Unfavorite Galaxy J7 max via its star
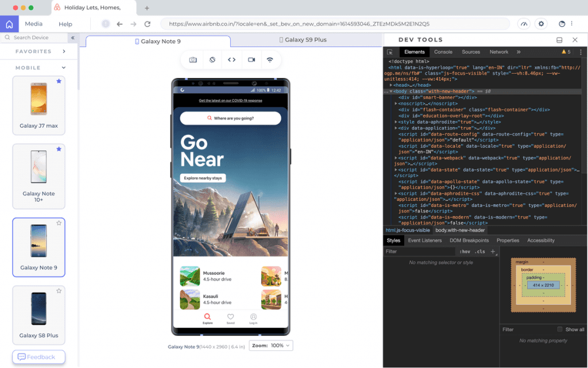This screenshot has height=368, width=588. point(59,82)
